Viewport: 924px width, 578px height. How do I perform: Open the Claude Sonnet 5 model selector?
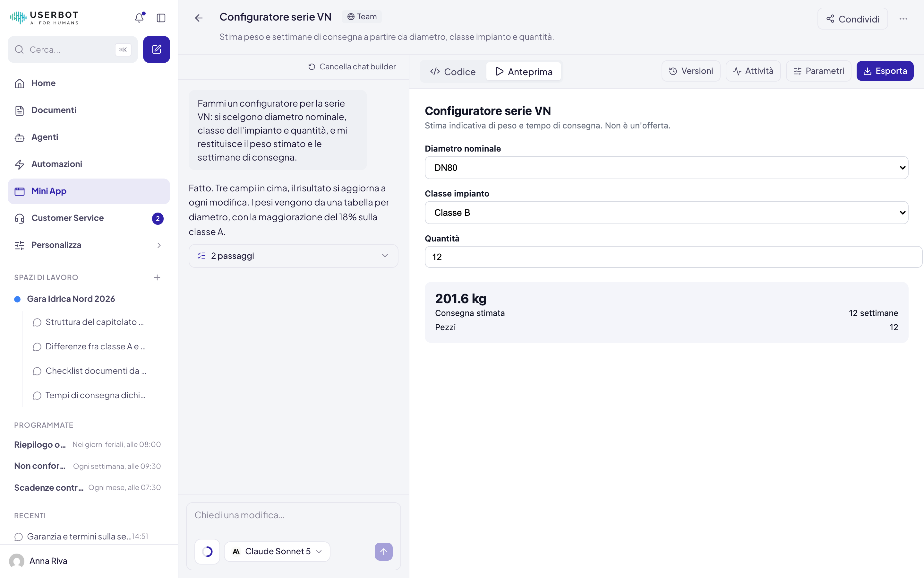coord(277,552)
